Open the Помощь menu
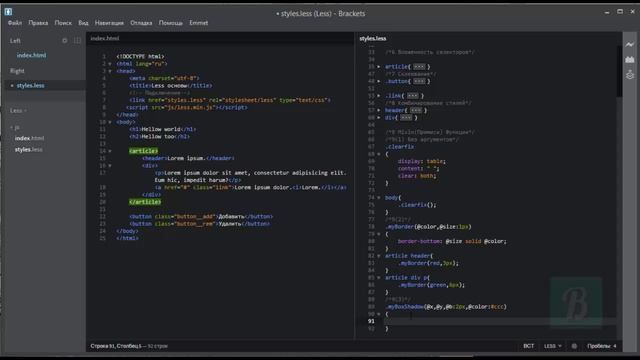 pos(171,23)
